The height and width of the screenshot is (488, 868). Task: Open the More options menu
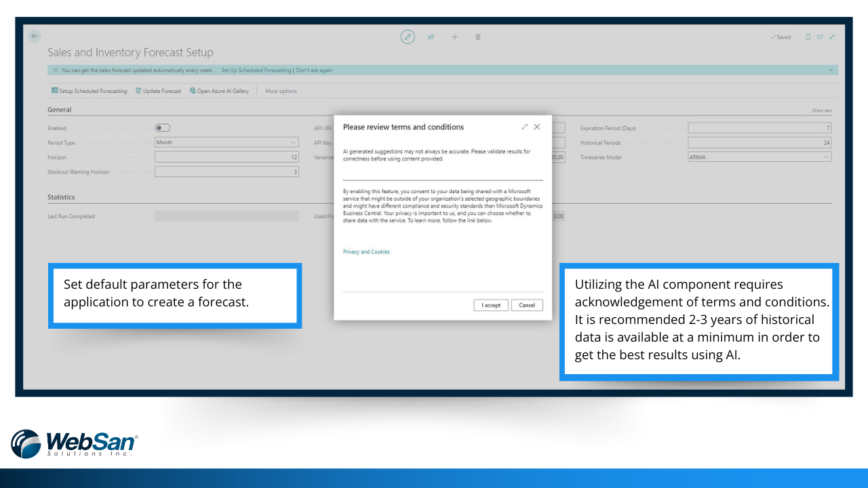click(x=281, y=91)
